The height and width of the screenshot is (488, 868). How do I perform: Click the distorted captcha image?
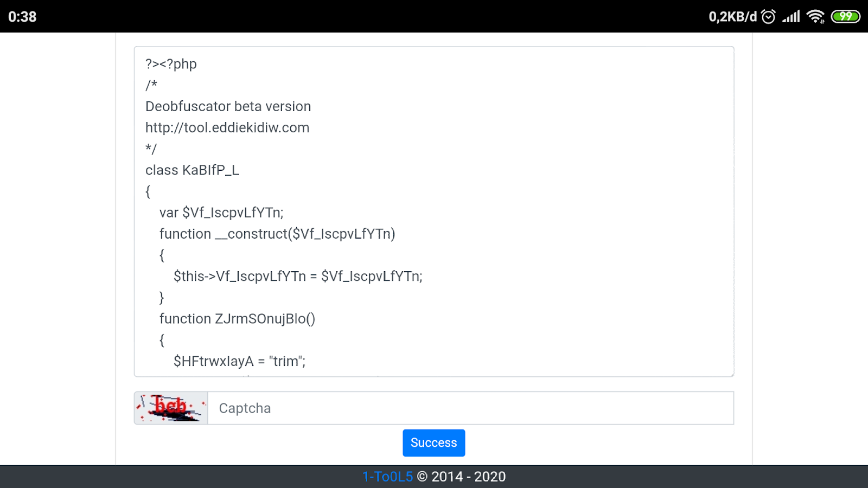pos(170,407)
